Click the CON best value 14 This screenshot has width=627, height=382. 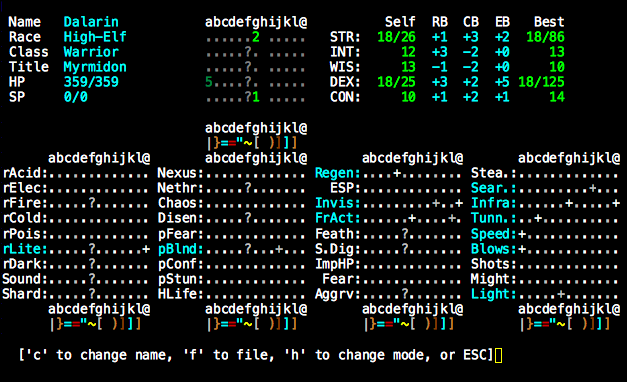click(x=557, y=97)
